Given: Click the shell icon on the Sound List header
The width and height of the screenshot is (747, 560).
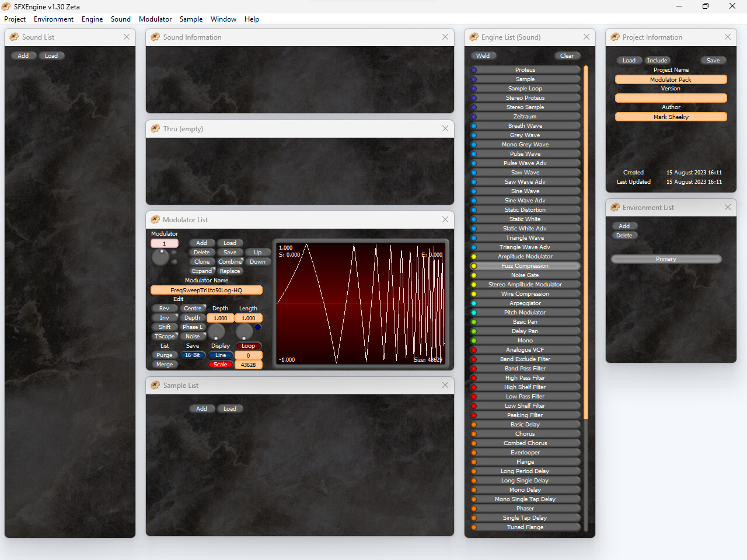Looking at the screenshot, I should click(13, 36).
